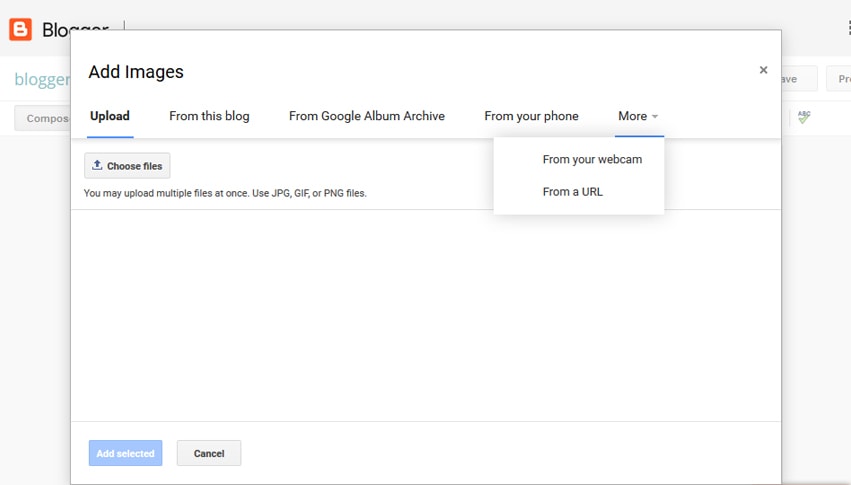
Task: Select From a URL menu option
Action: [x=573, y=192]
